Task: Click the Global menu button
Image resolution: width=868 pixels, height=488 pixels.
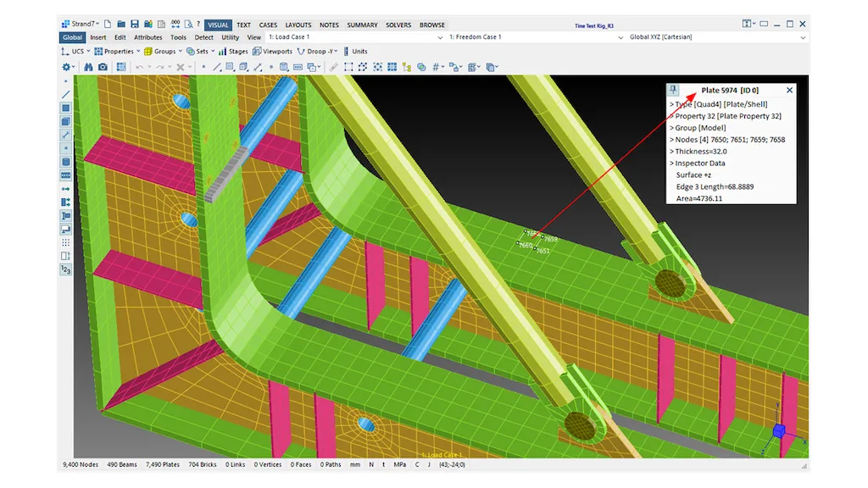Action: tap(73, 37)
